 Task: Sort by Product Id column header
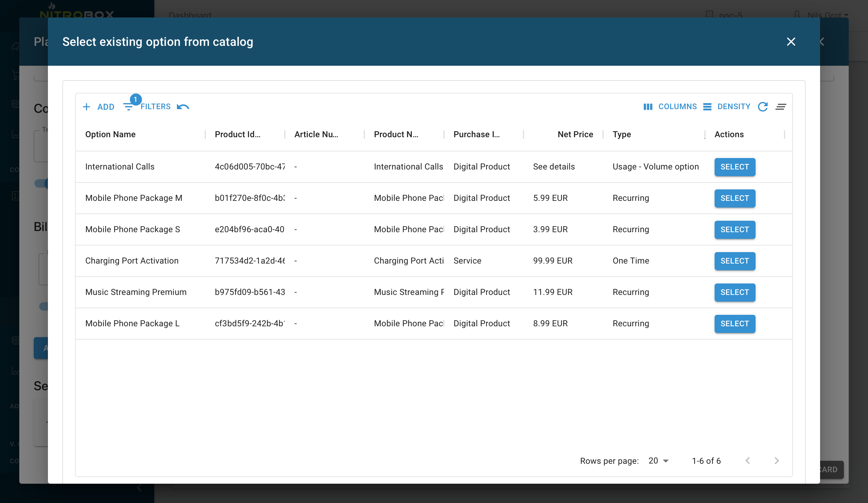pos(237,134)
